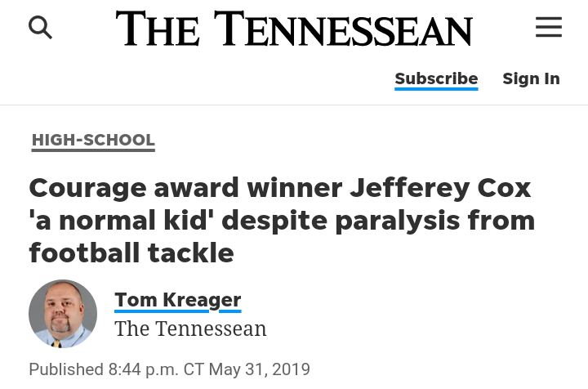The image size is (588, 389).
Task: Open the hamburger menu icon
Action: (x=548, y=28)
